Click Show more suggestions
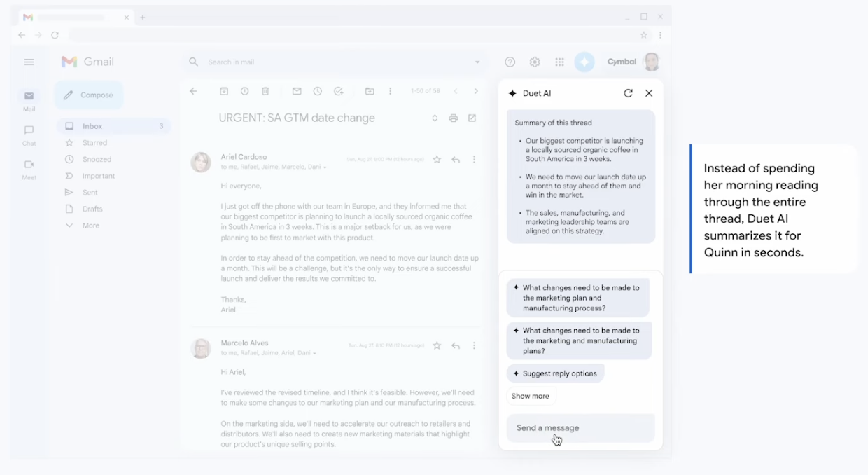Screen dimensions: 868x475 point(531,396)
